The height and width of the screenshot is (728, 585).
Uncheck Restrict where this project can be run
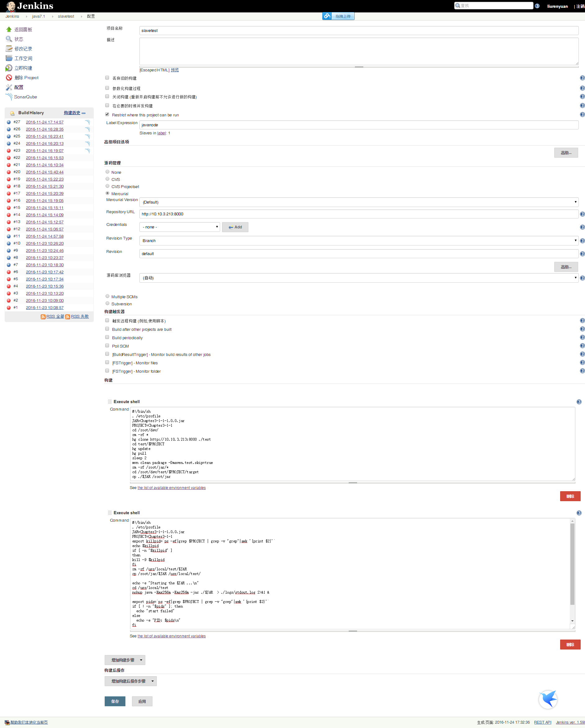(107, 115)
